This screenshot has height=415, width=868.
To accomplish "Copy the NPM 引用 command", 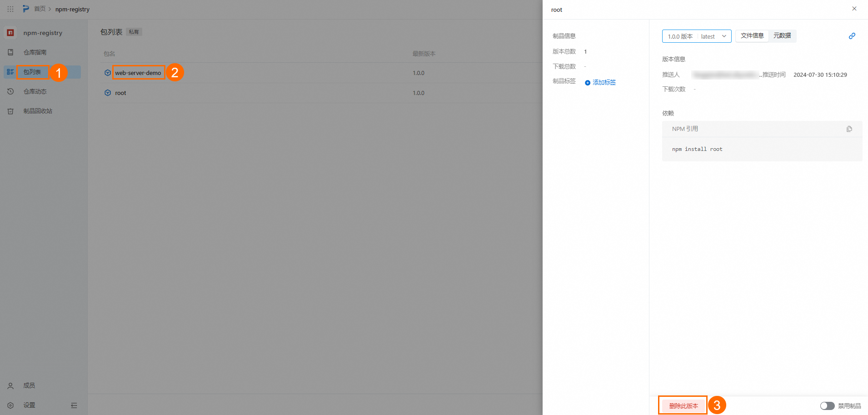I will [849, 129].
